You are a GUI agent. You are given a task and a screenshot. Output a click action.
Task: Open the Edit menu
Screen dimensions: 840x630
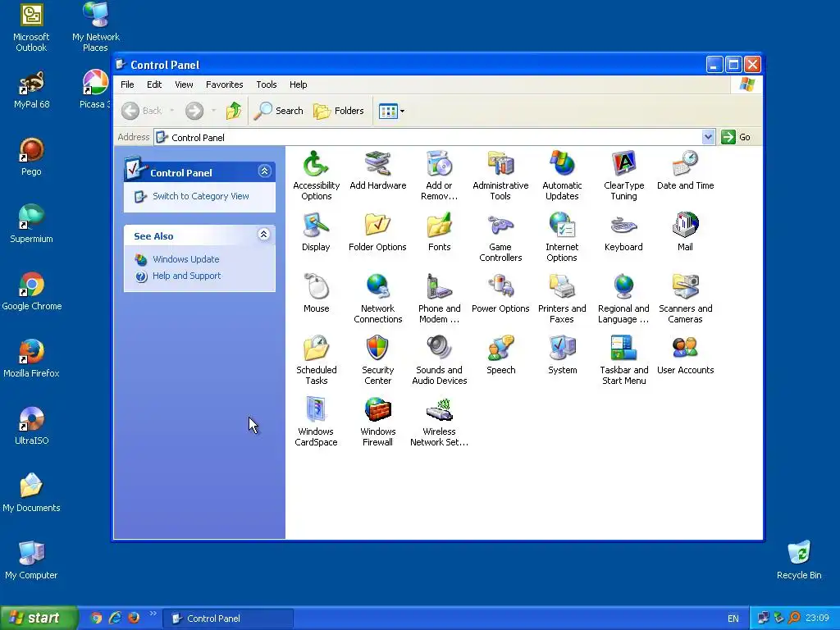[154, 84]
